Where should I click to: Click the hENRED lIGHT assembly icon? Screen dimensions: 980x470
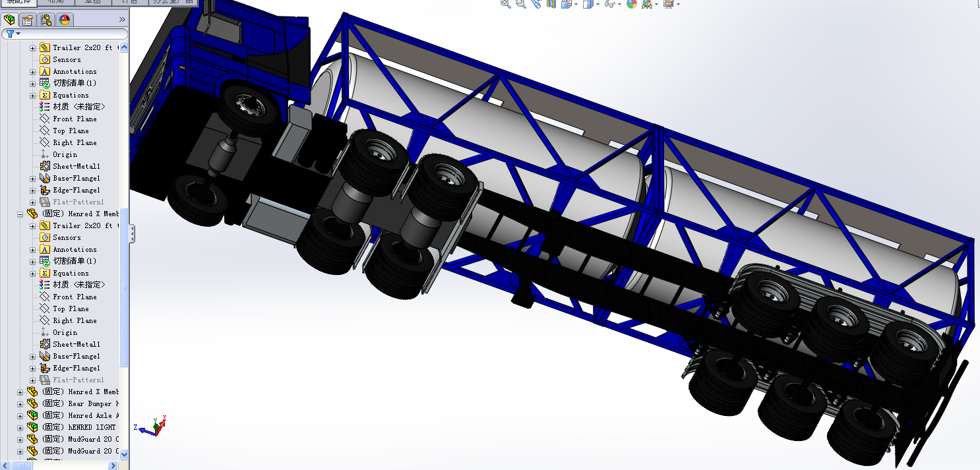click(32, 427)
